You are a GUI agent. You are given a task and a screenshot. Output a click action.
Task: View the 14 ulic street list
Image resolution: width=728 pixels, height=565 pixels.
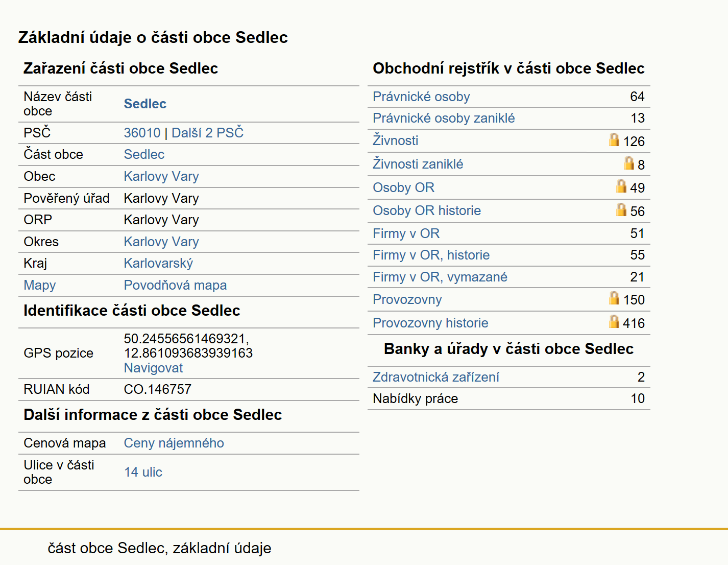click(x=143, y=472)
